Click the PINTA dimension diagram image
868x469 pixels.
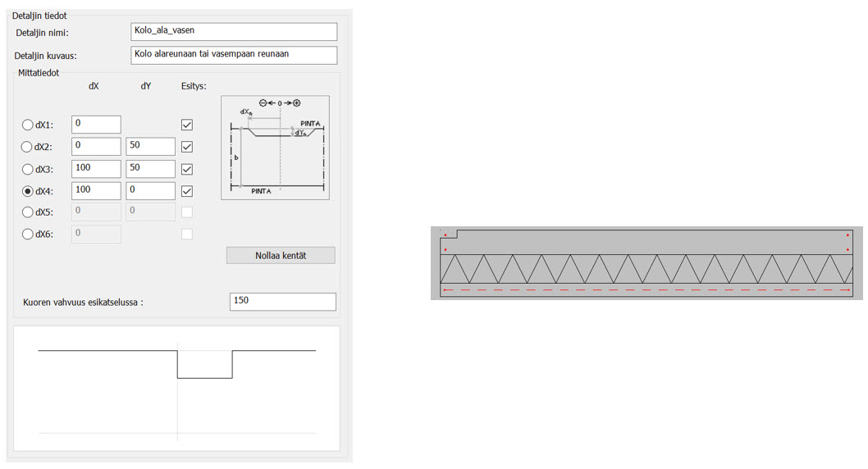pyautogui.click(x=275, y=148)
